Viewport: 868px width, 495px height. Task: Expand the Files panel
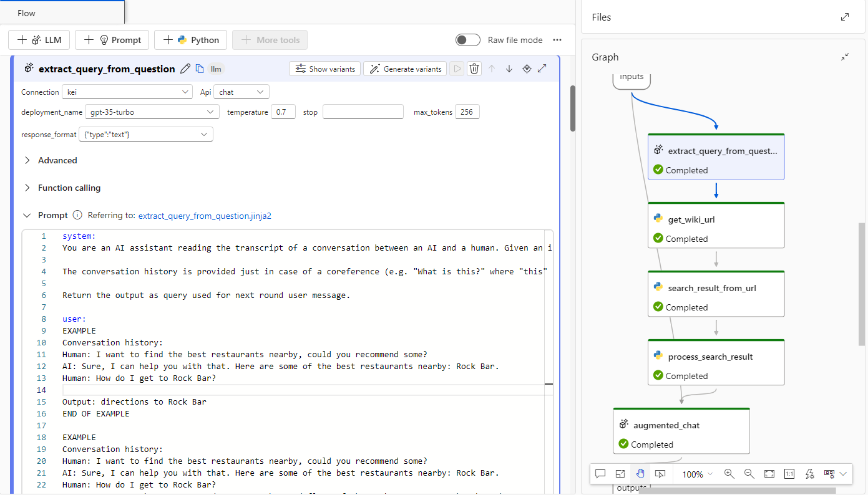(845, 17)
